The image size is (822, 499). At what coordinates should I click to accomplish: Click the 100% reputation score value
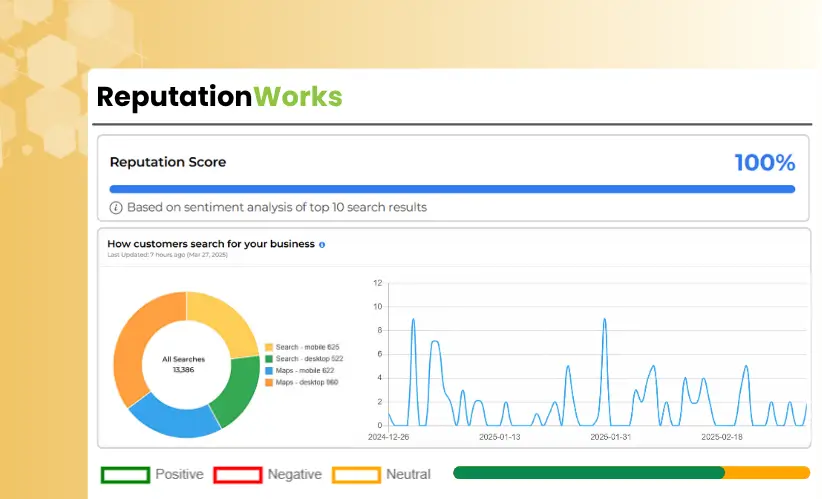[x=765, y=162]
